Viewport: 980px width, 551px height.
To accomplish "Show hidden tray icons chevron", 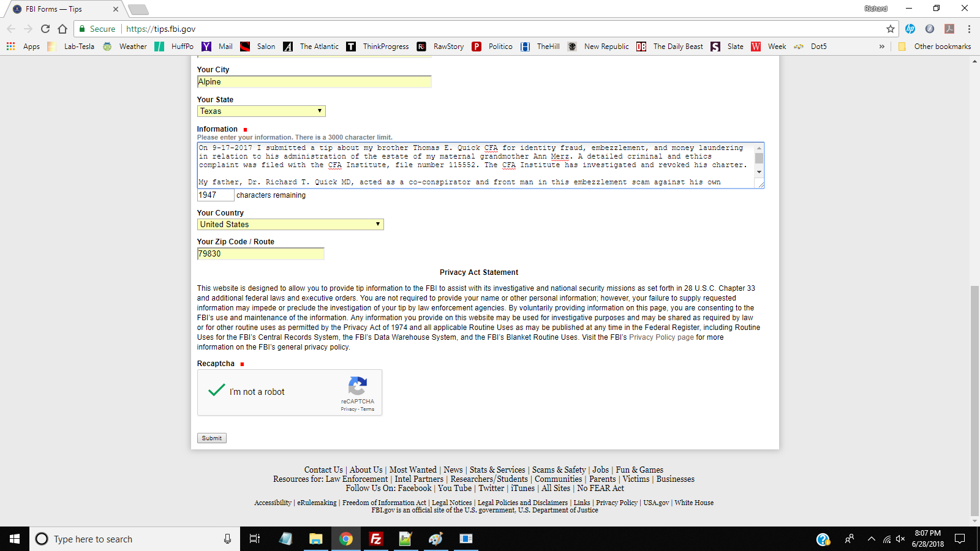I will [x=871, y=539].
